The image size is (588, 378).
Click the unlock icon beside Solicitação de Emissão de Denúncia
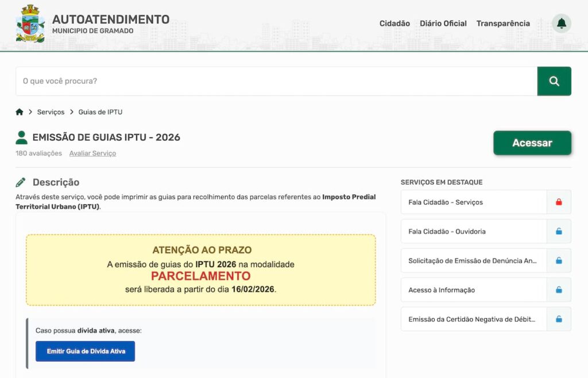(x=559, y=261)
